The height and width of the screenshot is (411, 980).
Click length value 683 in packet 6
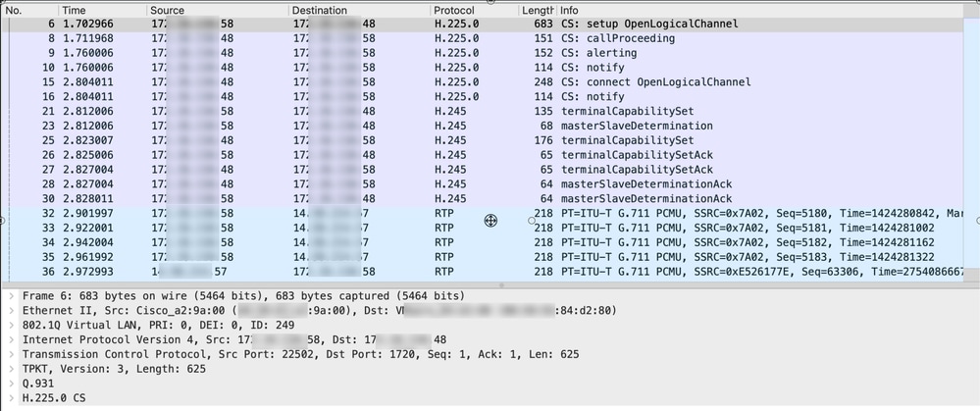(543, 25)
